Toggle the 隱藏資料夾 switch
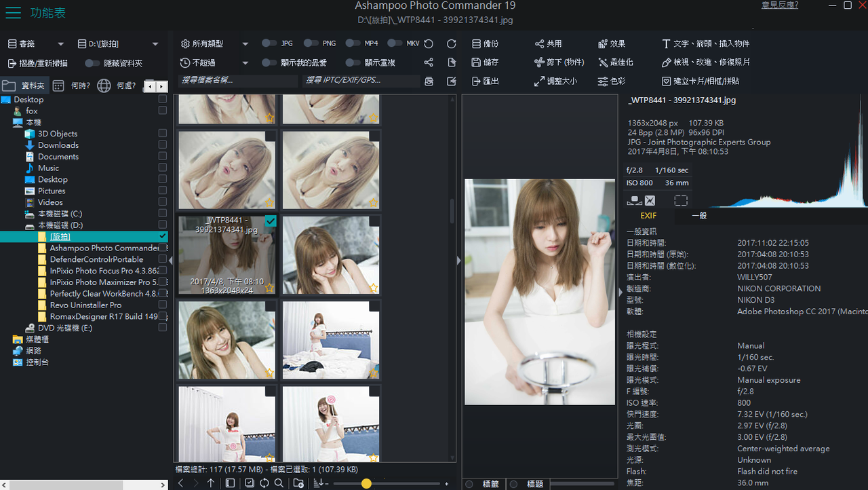 point(92,63)
